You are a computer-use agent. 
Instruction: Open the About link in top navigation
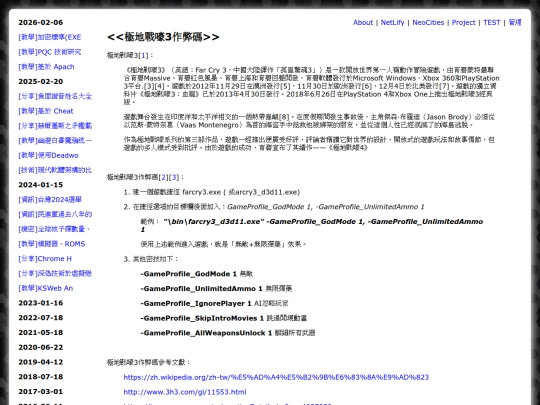[363, 22]
